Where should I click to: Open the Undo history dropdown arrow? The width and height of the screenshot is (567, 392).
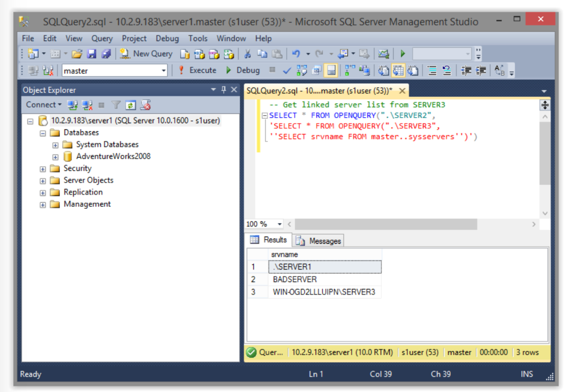[308, 54]
